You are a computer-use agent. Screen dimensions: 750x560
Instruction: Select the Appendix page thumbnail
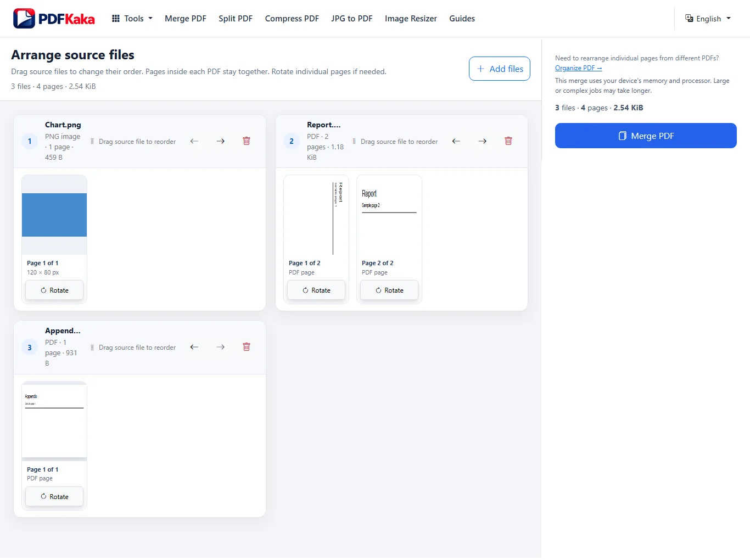coord(54,421)
